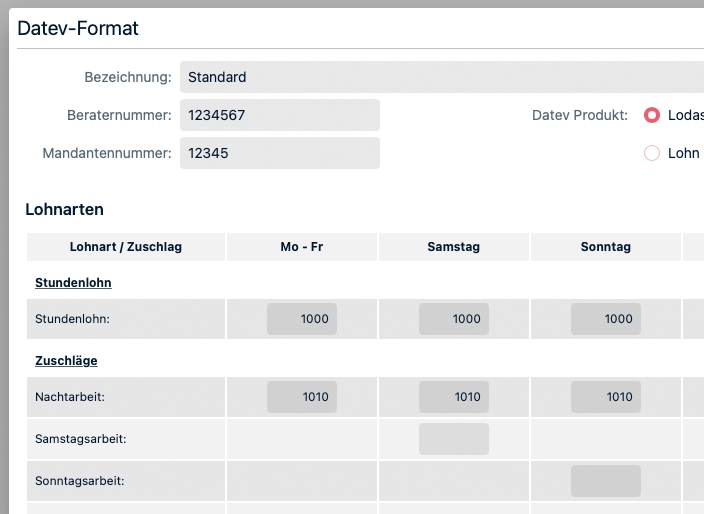Screen dimensions: 704x514
Task: Click the Stundenlohn Samstag input
Action: (x=454, y=319)
